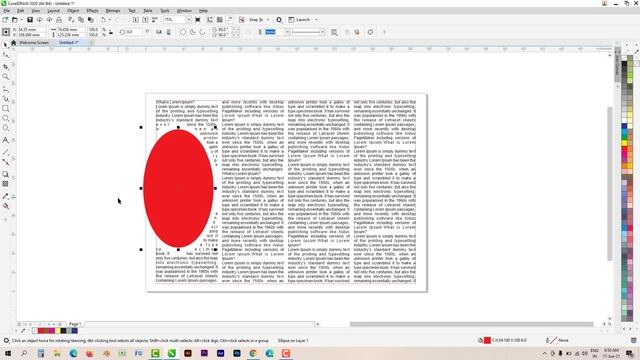This screenshot has width=640, height=360.
Task: Click the Options gear icon
Action: (x=279, y=20)
